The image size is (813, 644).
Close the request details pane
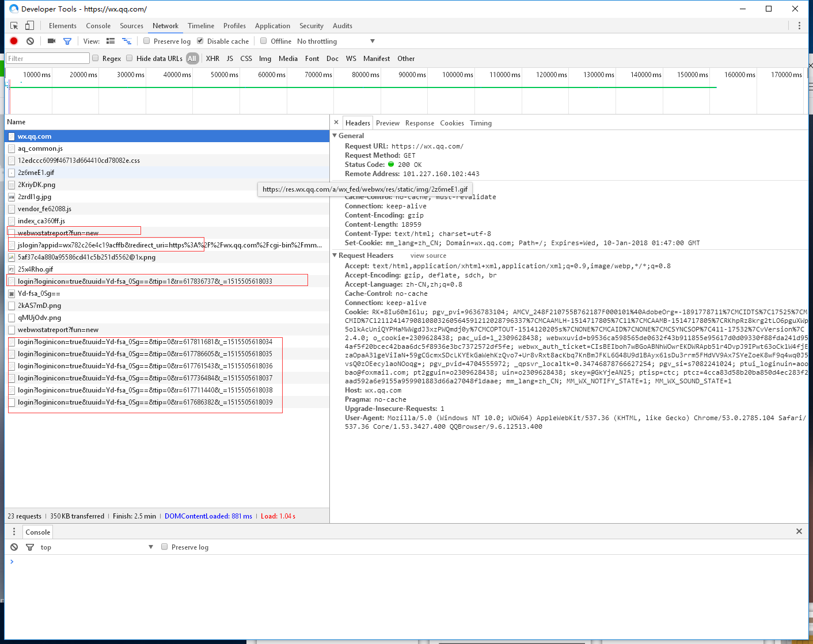(x=336, y=123)
